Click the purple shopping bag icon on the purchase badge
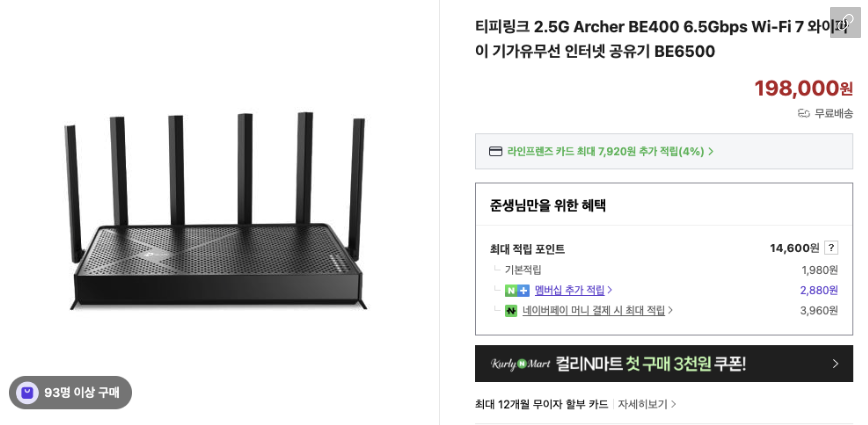The height and width of the screenshot is (425, 868). click(x=27, y=393)
